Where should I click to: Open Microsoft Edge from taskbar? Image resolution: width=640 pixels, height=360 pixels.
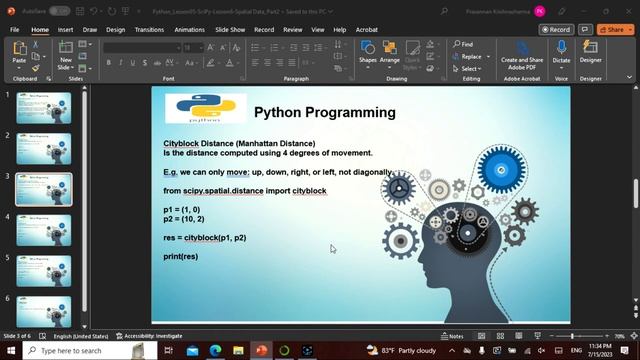(216, 351)
